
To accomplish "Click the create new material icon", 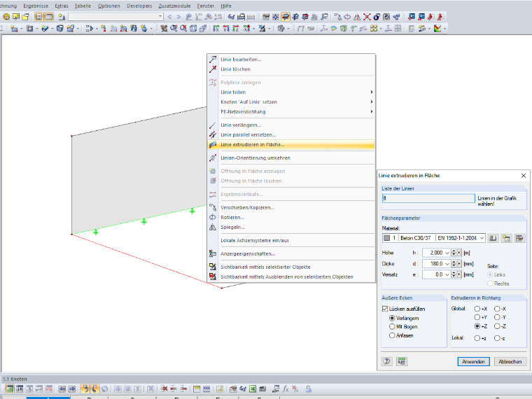I will [506, 238].
